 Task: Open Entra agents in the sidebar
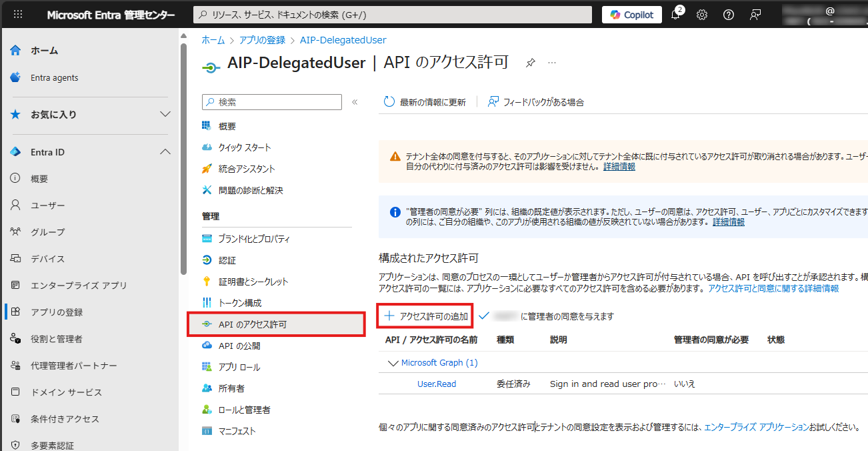pyautogui.click(x=54, y=78)
